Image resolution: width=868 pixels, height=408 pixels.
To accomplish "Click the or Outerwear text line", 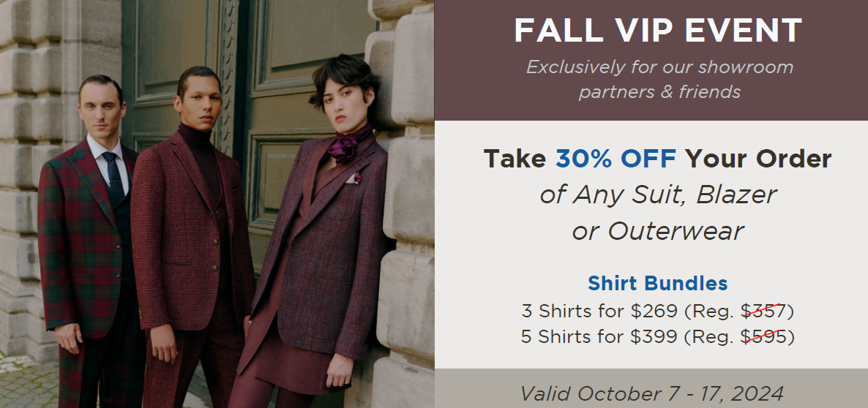I will click(x=658, y=230).
